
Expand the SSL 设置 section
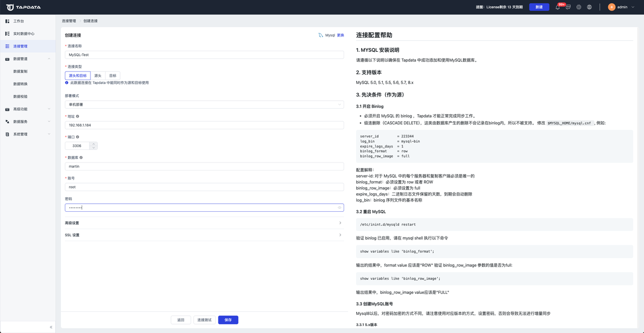tap(204, 235)
